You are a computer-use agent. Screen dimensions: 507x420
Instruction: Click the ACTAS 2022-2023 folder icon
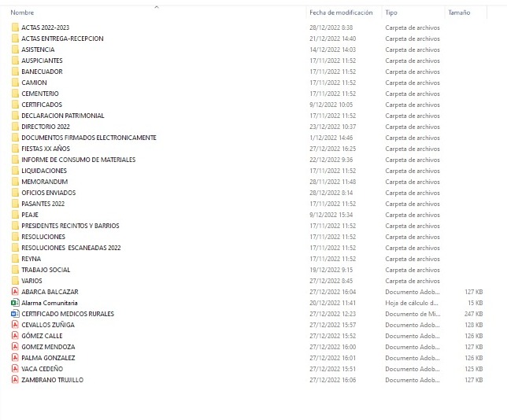tap(15, 28)
